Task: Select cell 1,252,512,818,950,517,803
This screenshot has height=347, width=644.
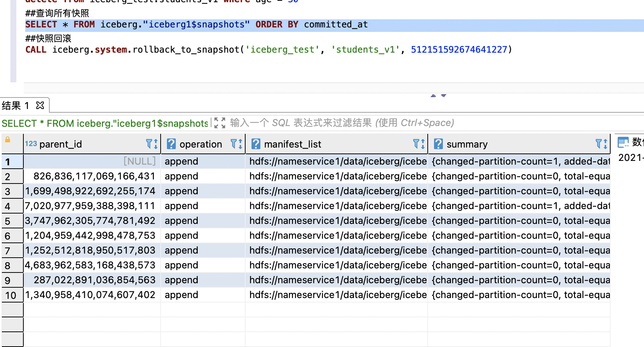Action: [x=92, y=250]
